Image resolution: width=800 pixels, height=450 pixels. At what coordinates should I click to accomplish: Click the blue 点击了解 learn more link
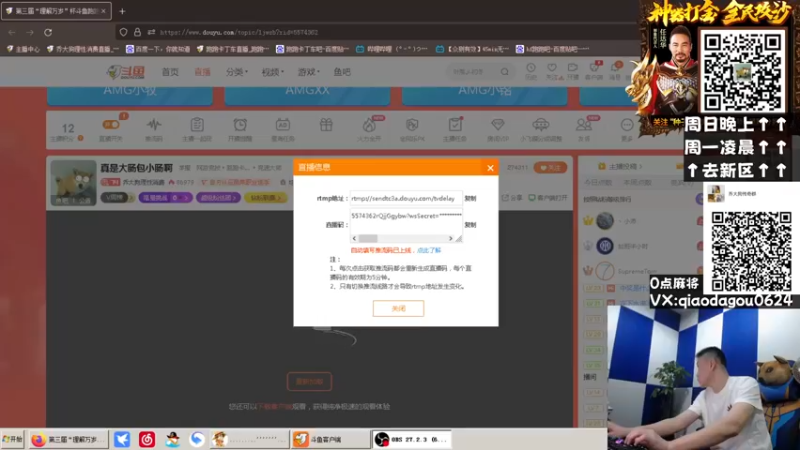[429, 250]
